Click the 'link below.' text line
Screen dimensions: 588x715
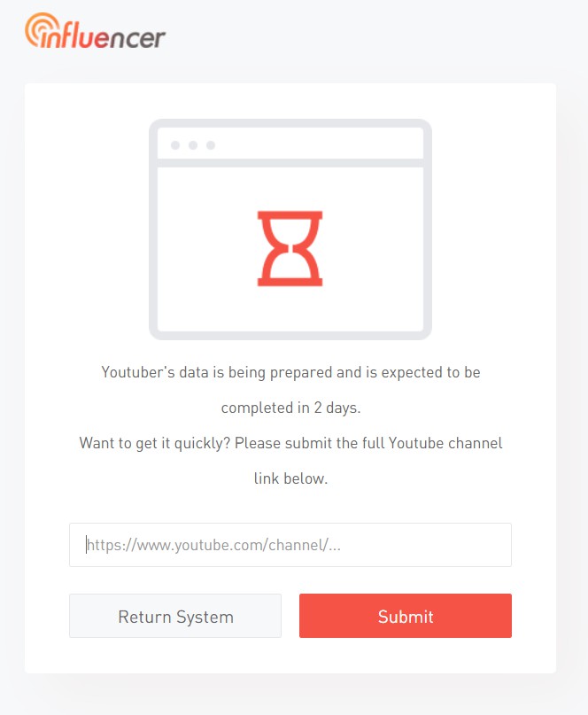[x=290, y=478]
